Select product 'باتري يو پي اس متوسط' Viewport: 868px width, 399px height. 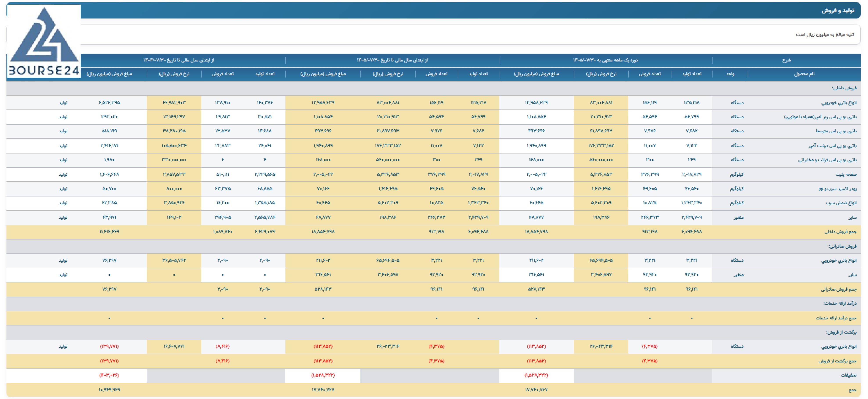(836, 131)
